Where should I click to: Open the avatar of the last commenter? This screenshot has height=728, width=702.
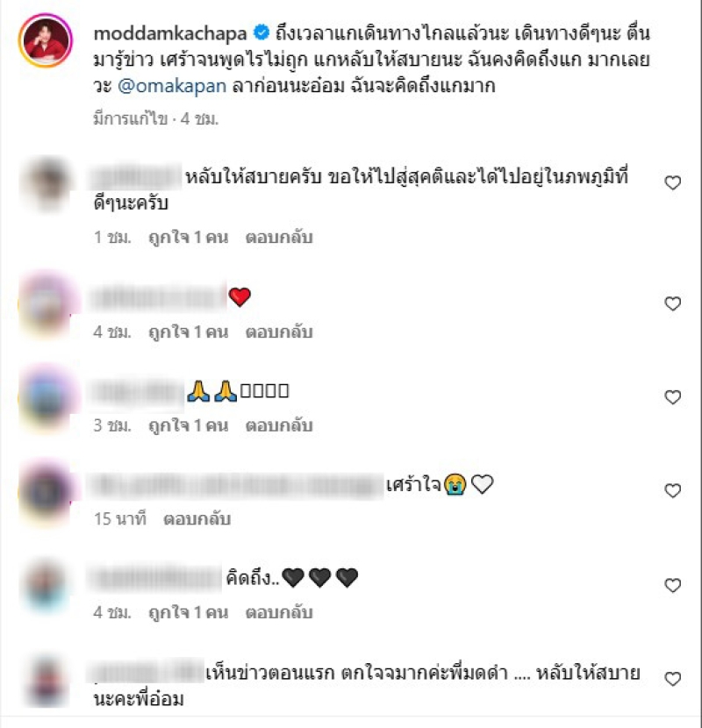click(46, 680)
